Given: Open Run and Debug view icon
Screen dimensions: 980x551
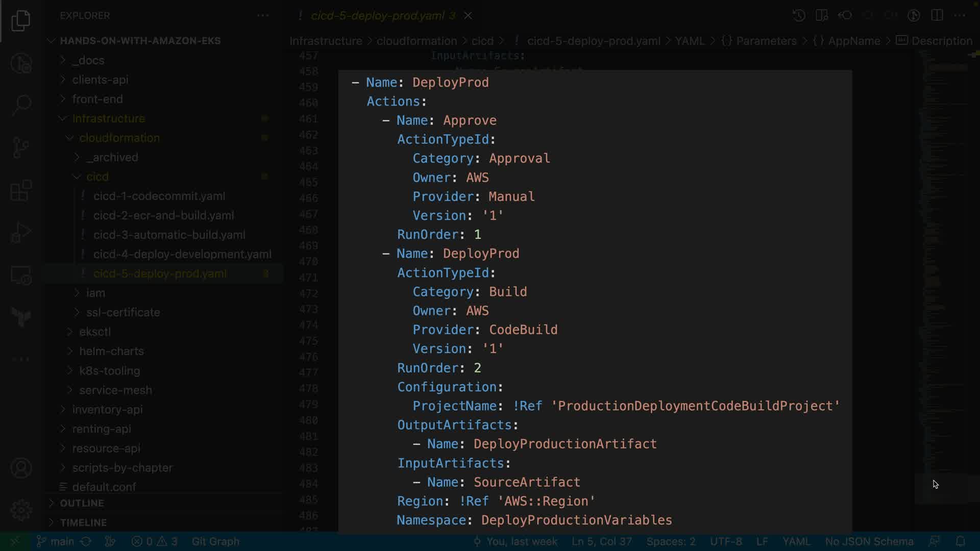Looking at the screenshot, I should coord(21,233).
